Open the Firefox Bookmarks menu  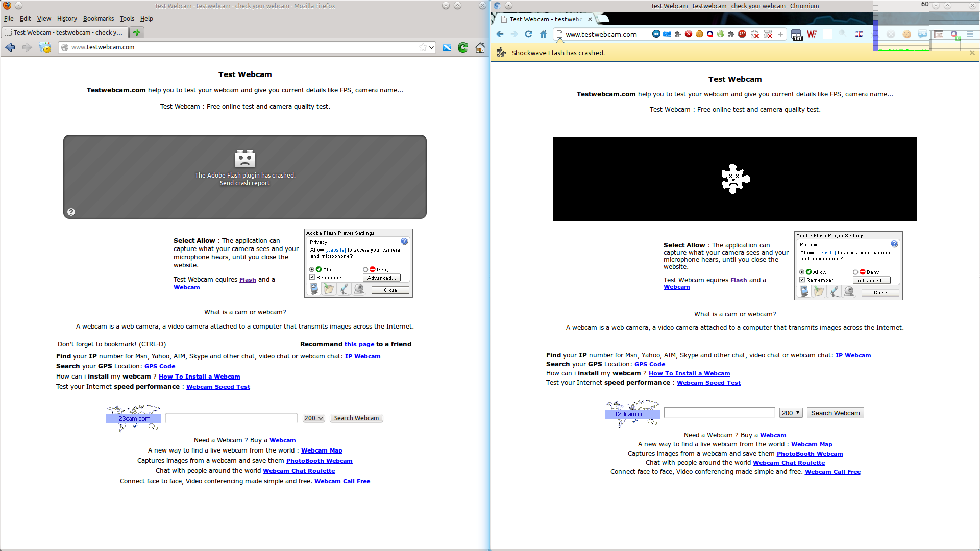pyautogui.click(x=99, y=19)
